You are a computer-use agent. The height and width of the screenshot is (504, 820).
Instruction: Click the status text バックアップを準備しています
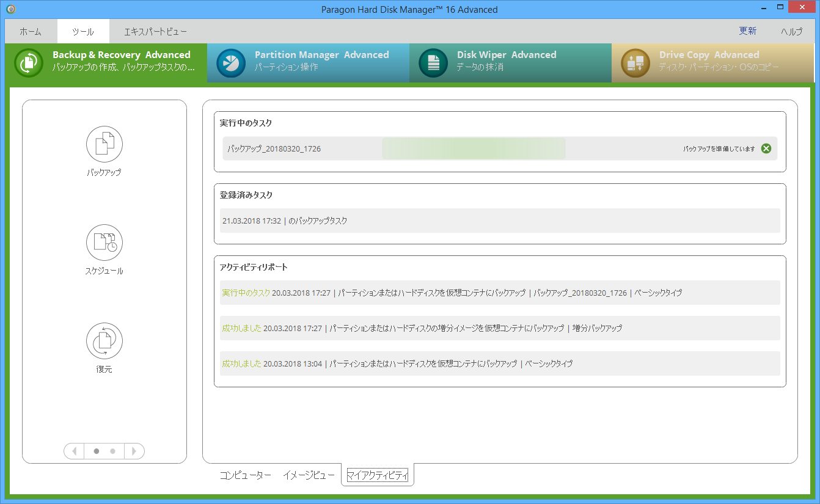pos(719,148)
